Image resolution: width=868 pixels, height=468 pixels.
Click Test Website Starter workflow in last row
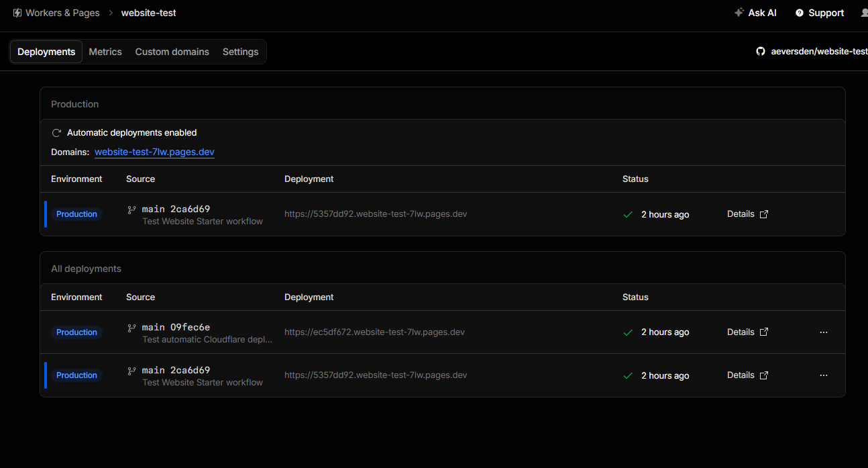click(203, 383)
